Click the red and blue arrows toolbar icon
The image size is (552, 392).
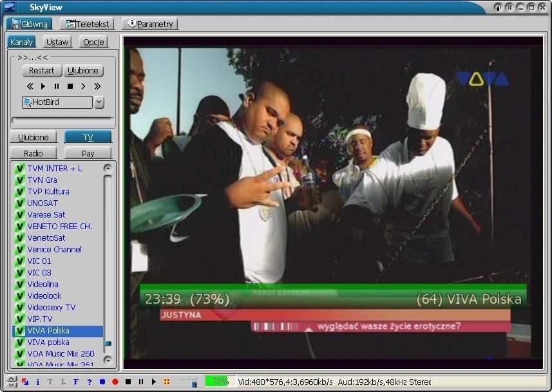pyautogui.click(x=25, y=382)
